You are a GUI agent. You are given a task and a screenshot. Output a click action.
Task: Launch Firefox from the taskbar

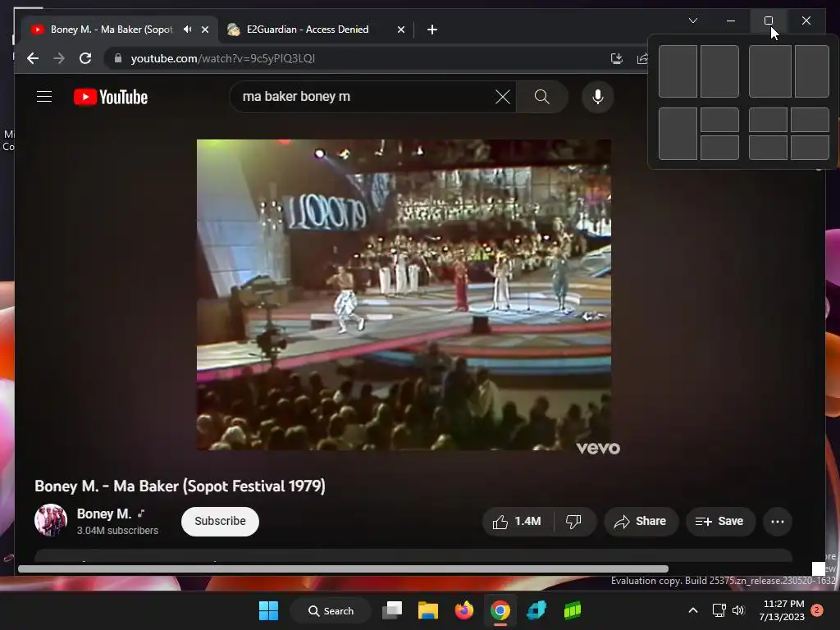[x=464, y=610]
